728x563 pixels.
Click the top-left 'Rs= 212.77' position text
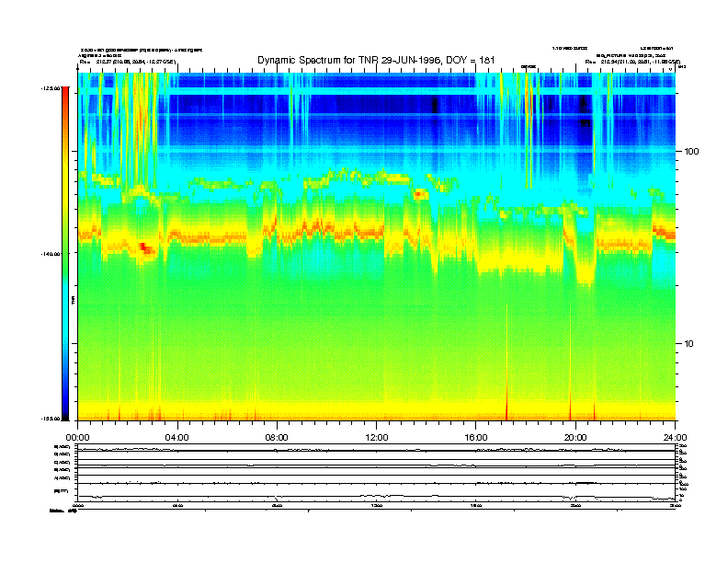click(x=128, y=62)
